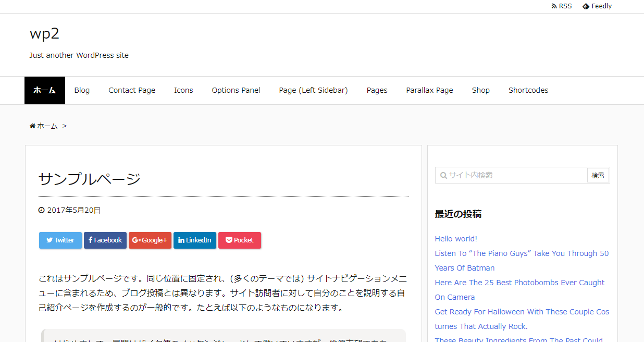Save the page to Pocket

(240, 240)
